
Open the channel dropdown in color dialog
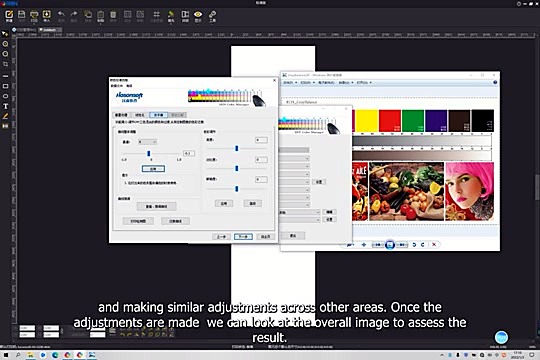pos(147,142)
